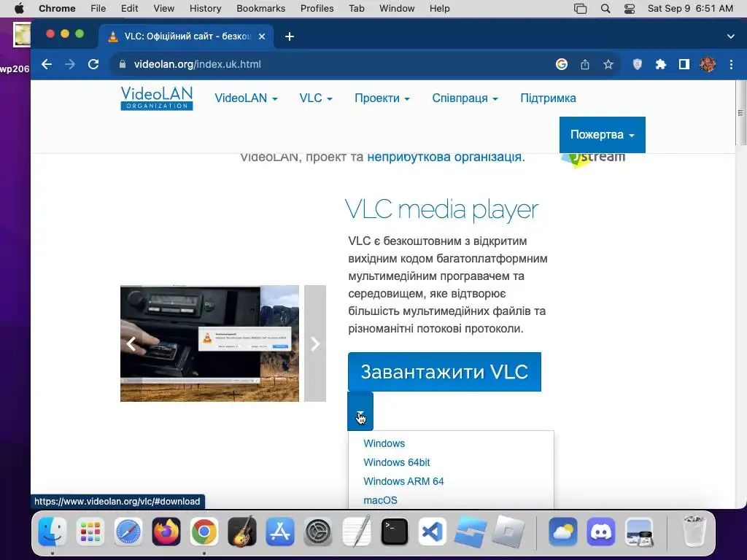The height and width of the screenshot is (560, 747).
Task: Choose Windows download option
Action: click(384, 443)
